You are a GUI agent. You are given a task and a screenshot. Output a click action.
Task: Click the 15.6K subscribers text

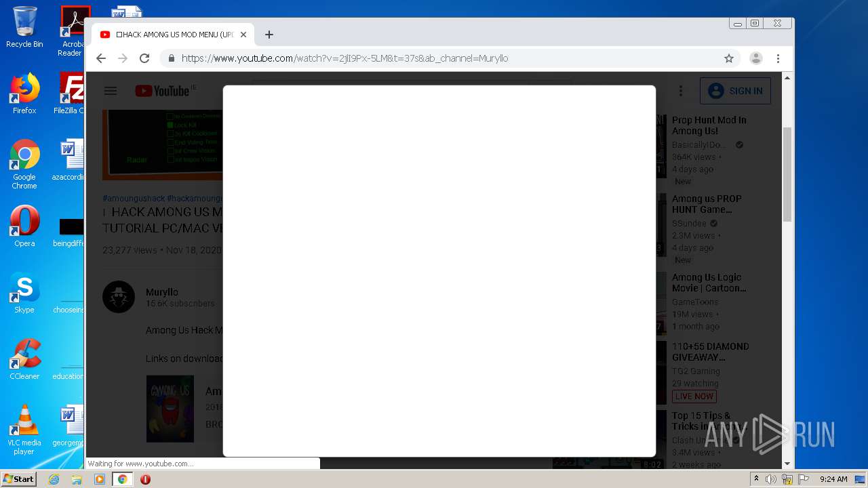point(180,304)
